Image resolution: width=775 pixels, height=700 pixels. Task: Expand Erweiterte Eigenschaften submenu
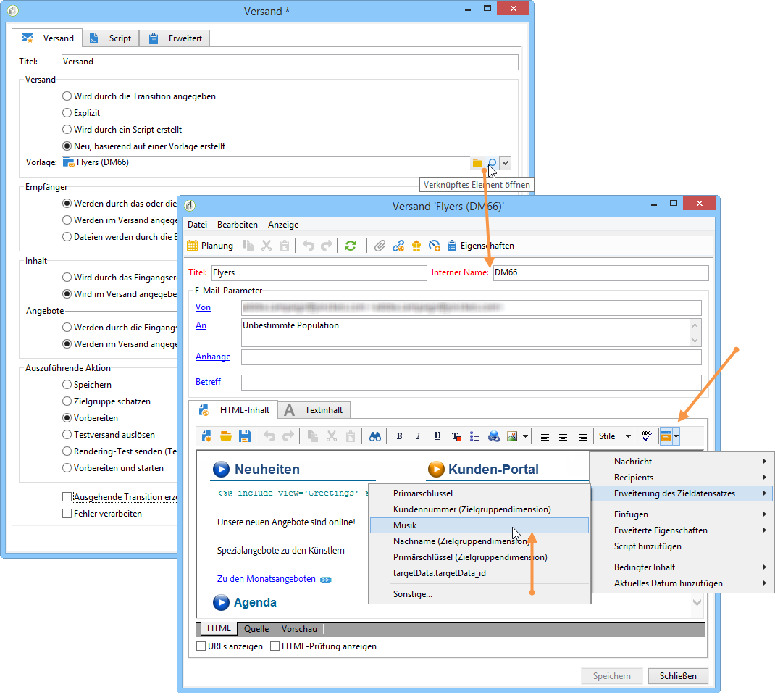[x=682, y=530]
